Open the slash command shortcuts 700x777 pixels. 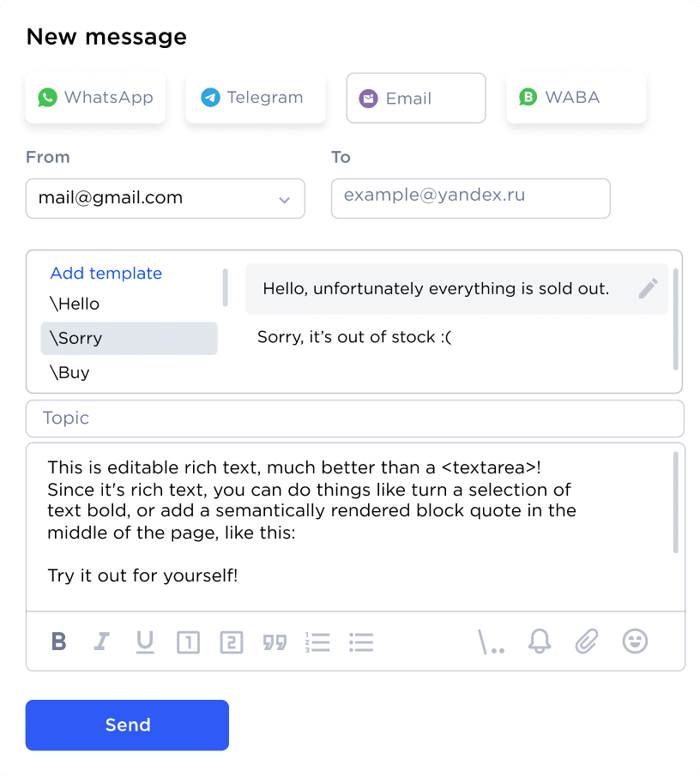coord(492,641)
